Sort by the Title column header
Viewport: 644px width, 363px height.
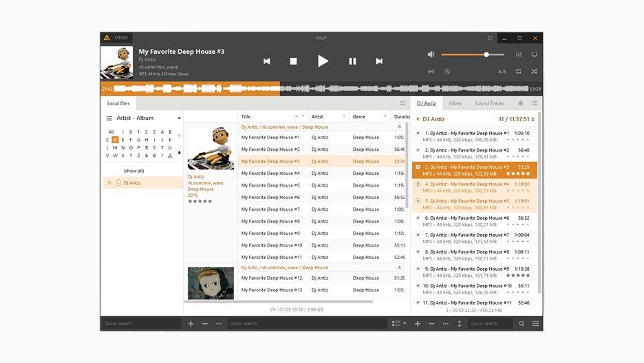point(246,116)
